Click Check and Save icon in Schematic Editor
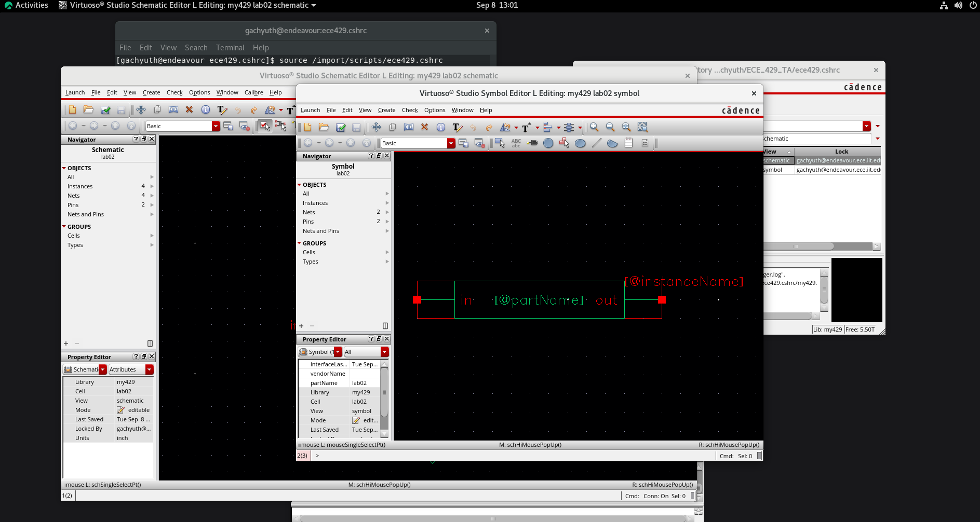Screen dimensions: 980x522 pyautogui.click(x=105, y=109)
